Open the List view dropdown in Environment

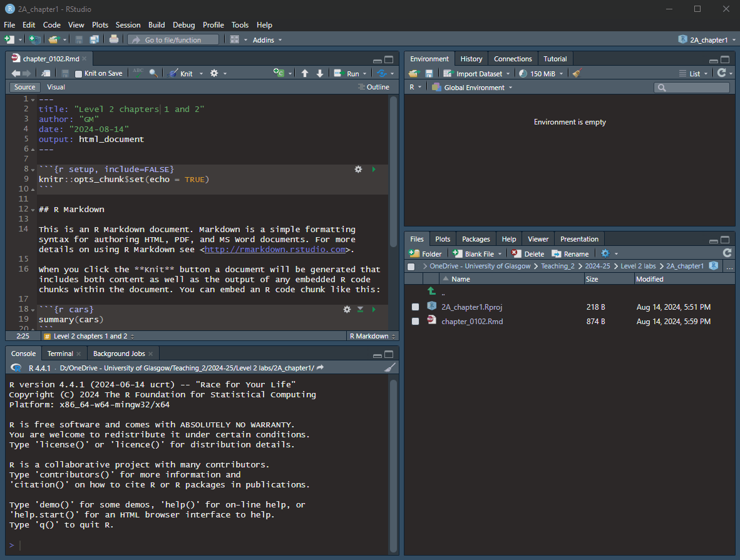click(x=693, y=74)
